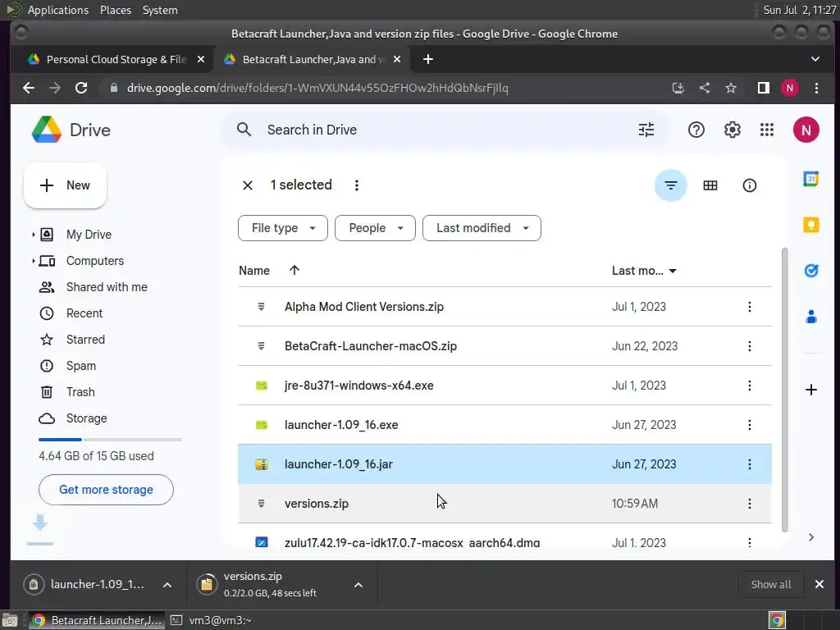Reload the current page
Screen dimensions: 840x630
(81, 88)
